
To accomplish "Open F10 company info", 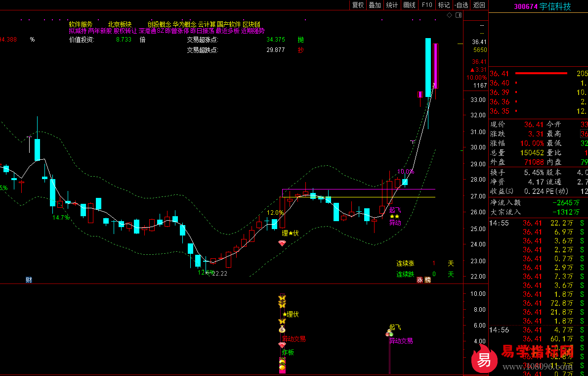I will click(427, 5).
